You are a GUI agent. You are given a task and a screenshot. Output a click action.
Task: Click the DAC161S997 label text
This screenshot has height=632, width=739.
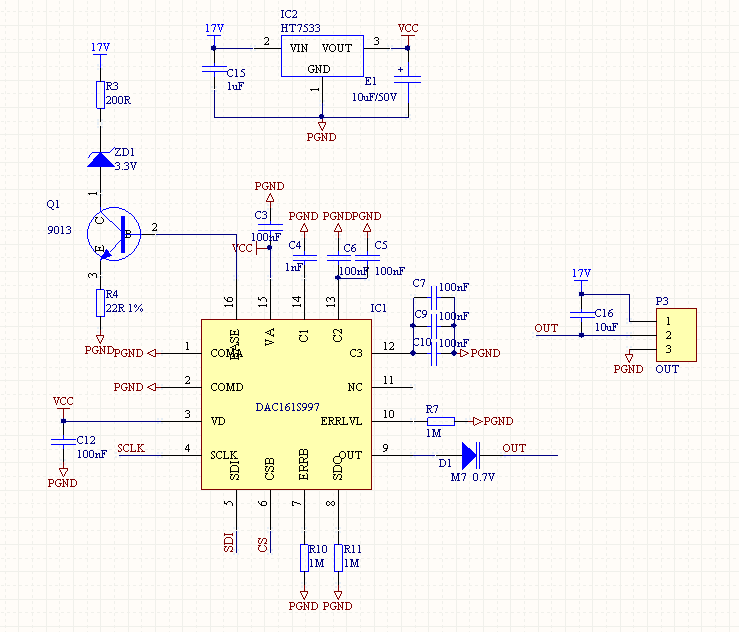[287, 407]
